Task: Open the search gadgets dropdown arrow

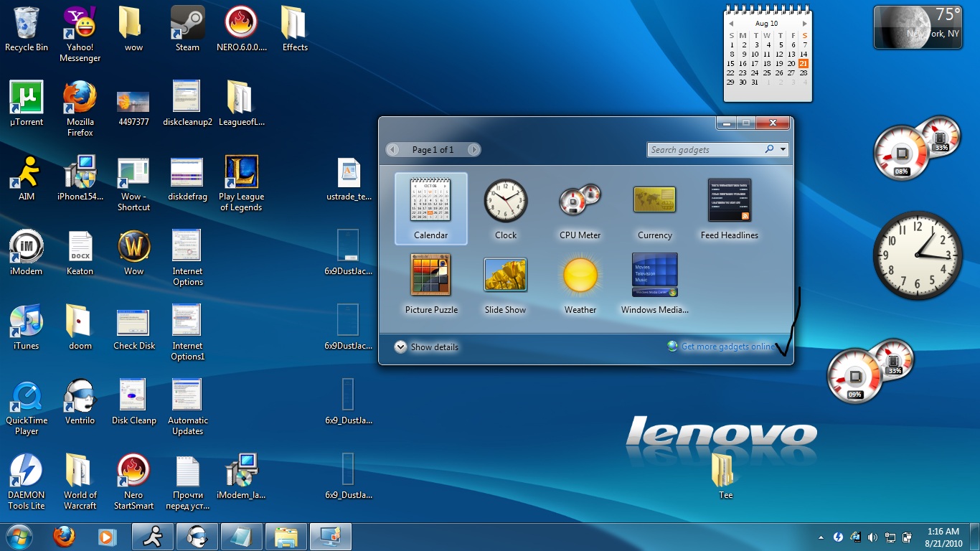Action: tap(783, 150)
